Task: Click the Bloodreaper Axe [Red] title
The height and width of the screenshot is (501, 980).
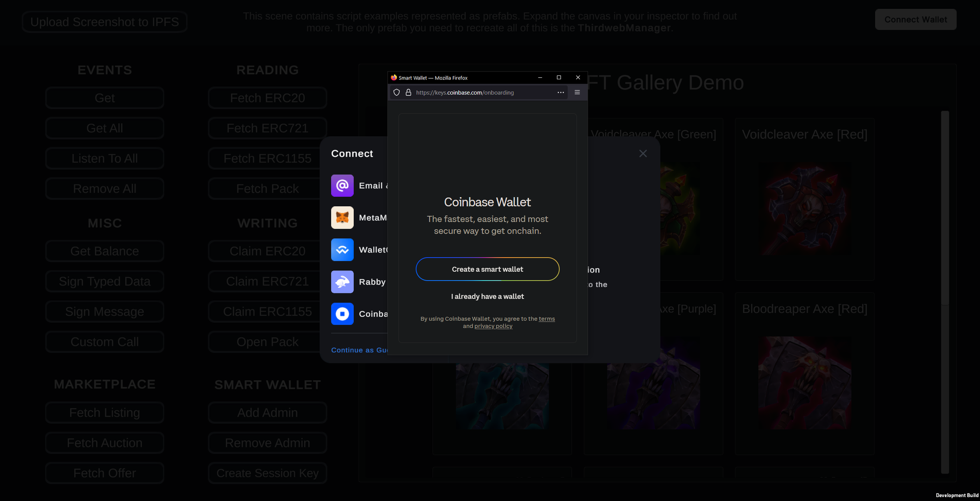Action: coord(805,309)
